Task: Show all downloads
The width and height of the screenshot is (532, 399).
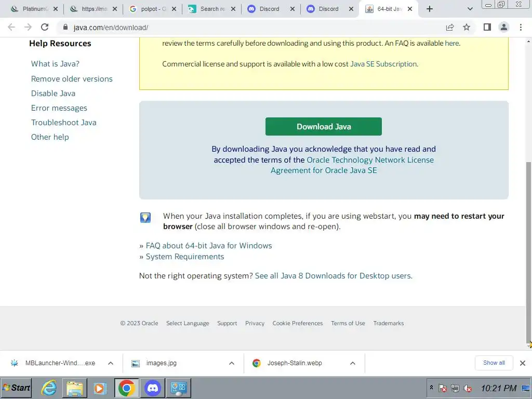Action: pyautogui.click(x=494, y=363)
